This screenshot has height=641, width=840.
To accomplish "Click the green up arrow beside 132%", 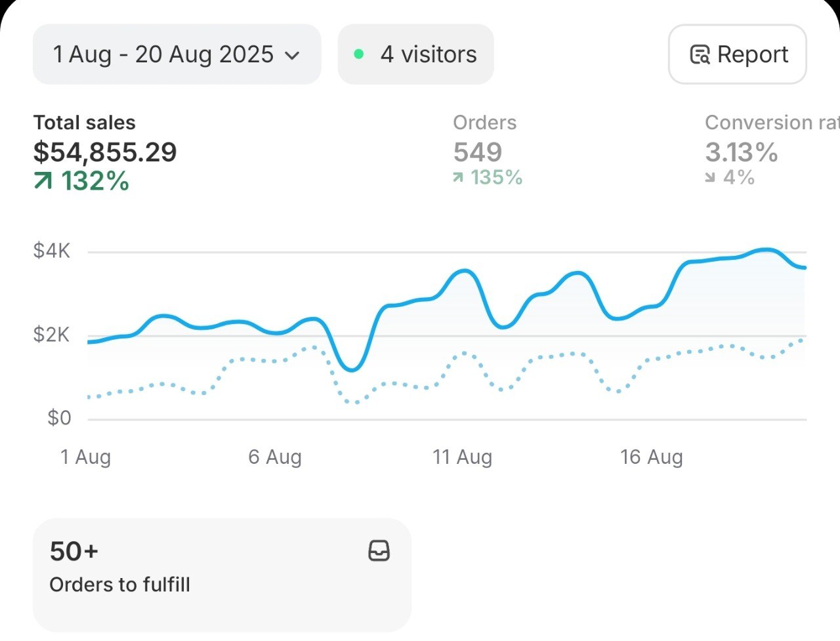I will point(43,180).
